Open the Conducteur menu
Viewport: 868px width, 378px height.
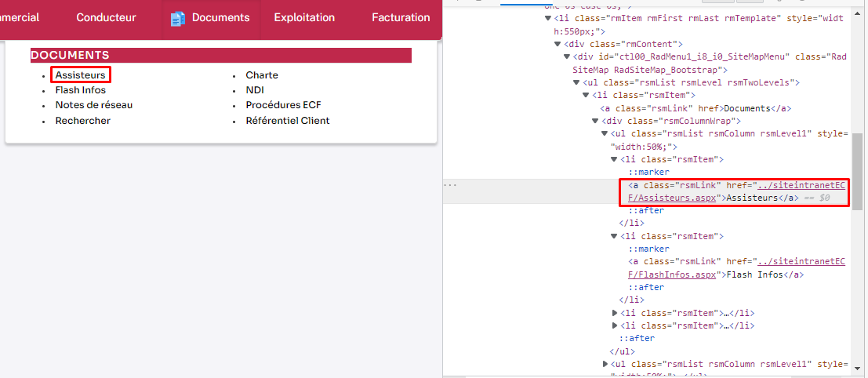tap(106, 18)
